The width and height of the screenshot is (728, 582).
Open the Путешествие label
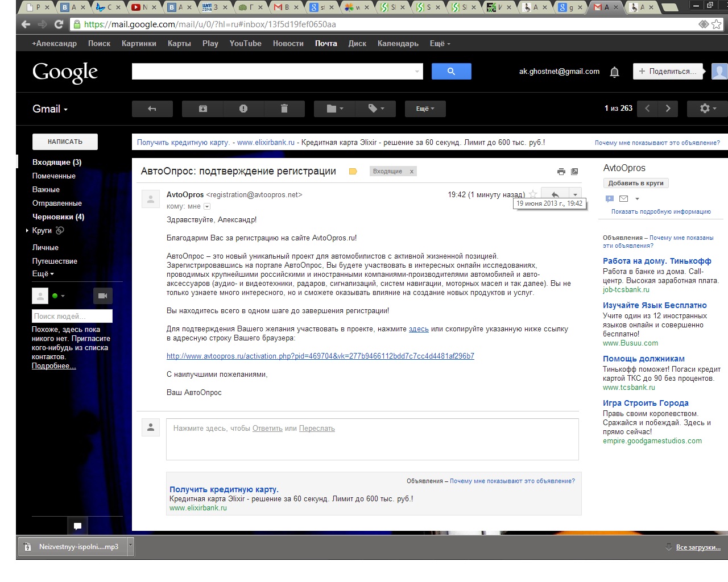55,261
